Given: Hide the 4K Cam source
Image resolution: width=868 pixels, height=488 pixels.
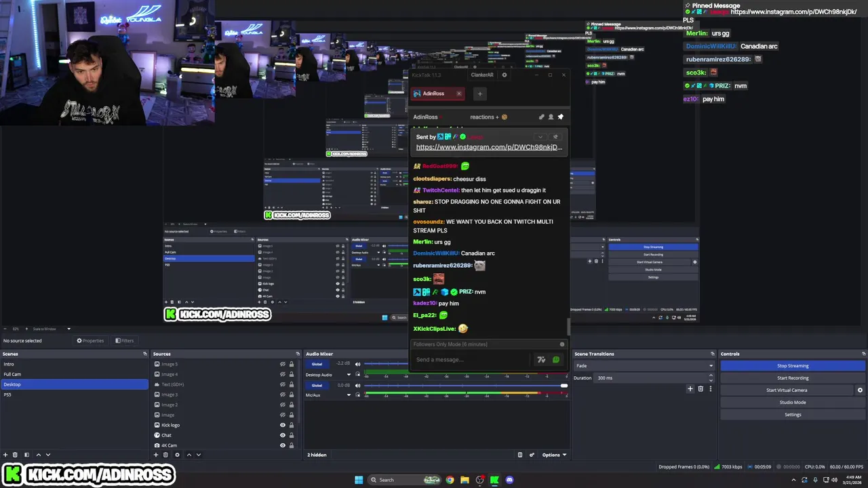Looking at the screenshot, I should pos(283,445).
